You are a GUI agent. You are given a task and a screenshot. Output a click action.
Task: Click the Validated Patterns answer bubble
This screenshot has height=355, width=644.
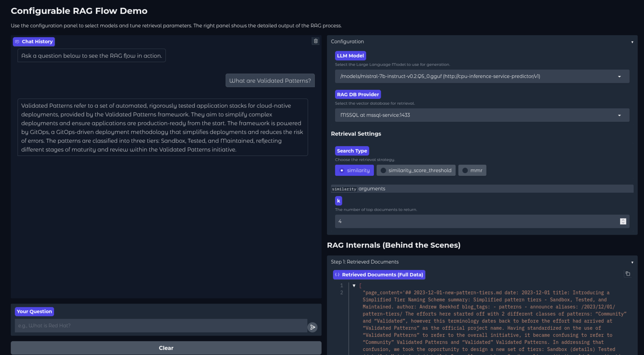point(163,127)
